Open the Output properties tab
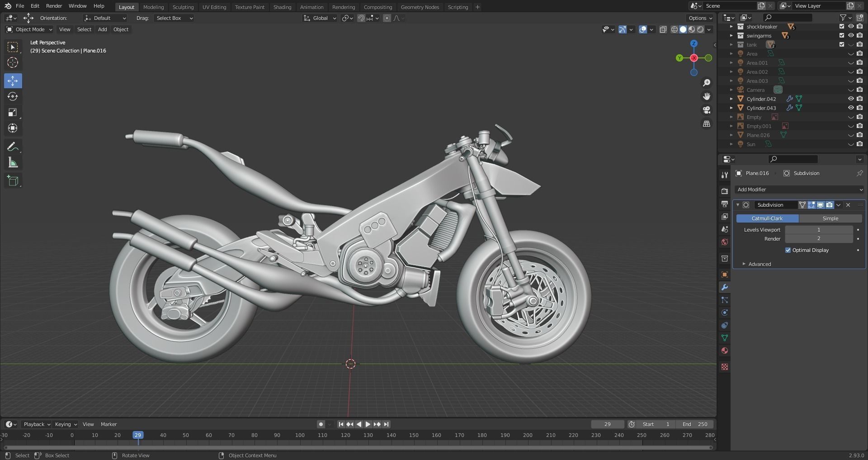The image size is (868, 460). 725,204
